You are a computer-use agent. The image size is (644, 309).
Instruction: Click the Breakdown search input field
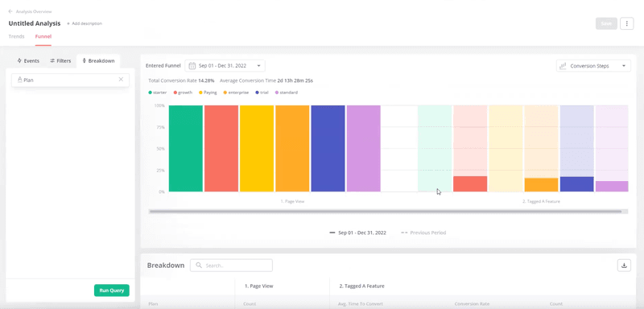tap(231, 266)
